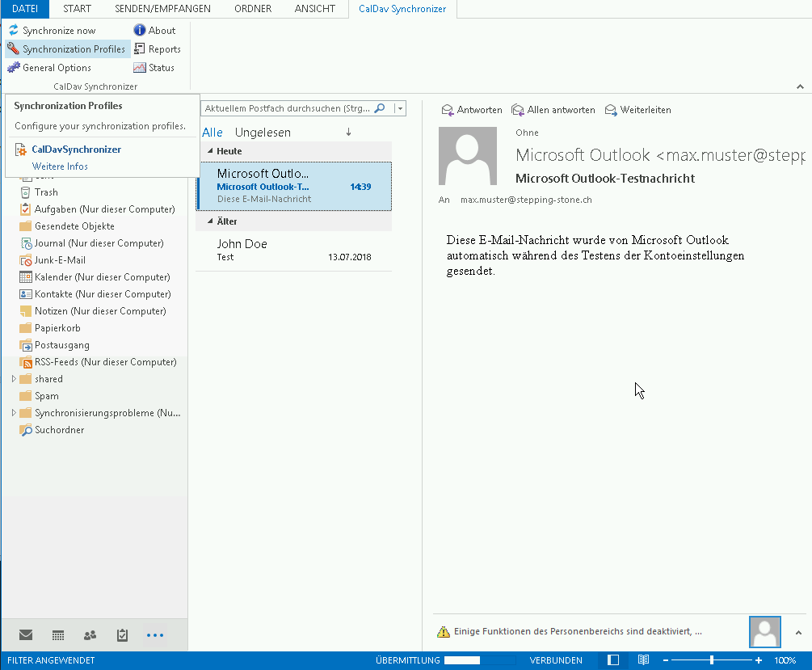Click the Antworten reply button
812x670 pixels.
[x=472, y=110]
